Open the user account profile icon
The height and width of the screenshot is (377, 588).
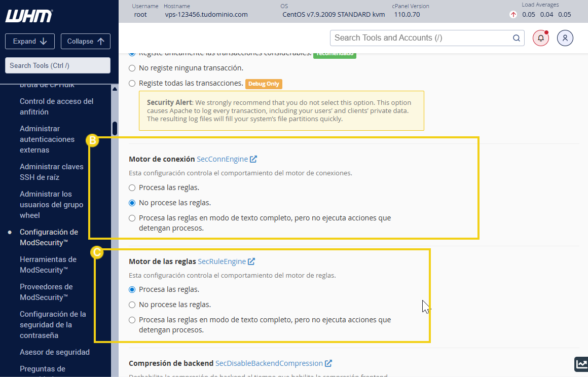(565, 38)
